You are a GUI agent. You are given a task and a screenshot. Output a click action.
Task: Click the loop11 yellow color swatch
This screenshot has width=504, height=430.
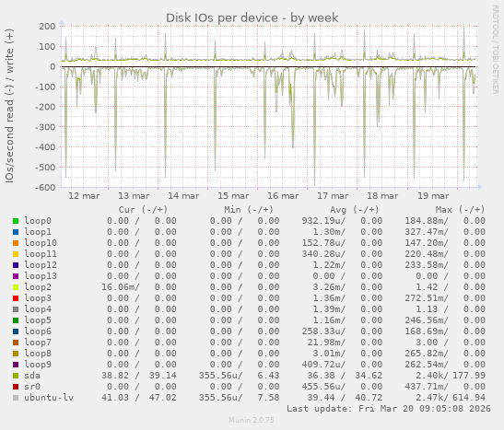click(x=16, y=254)
